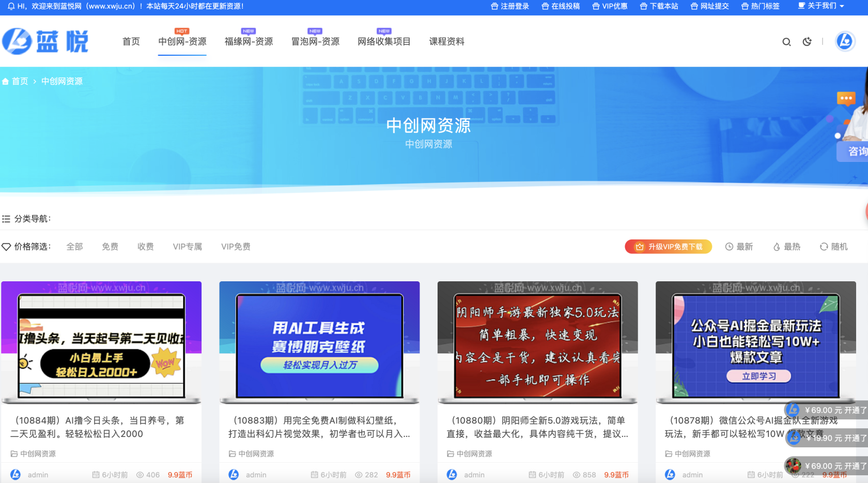This screenshot has height=483, width=868.
Task: Sort resources by 随机
Action: pyautogui.click(x=833, y=247)
